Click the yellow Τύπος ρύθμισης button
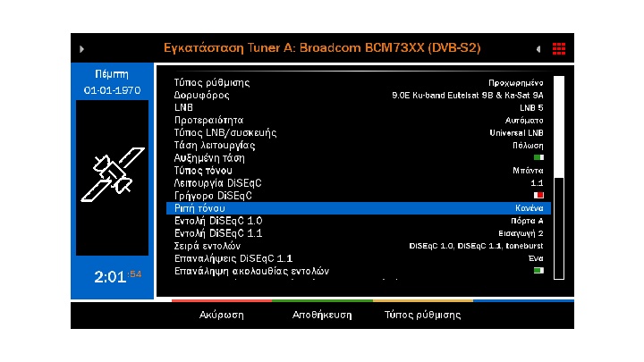 (422, 315)
